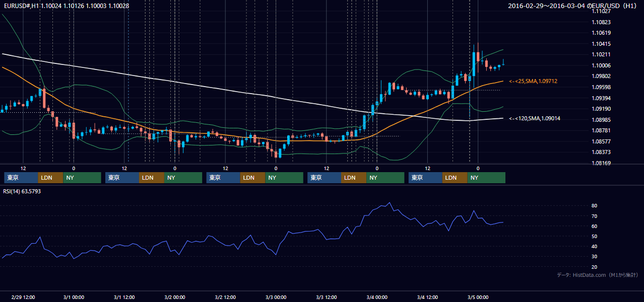Click RSI scale value 20

click(x=595, y=267)
